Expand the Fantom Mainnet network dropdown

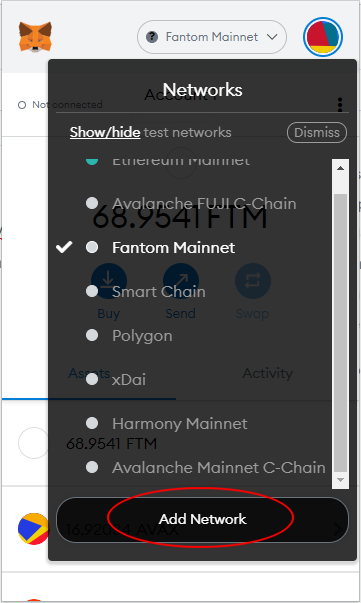pyautogui.click(x=212, y=37)
